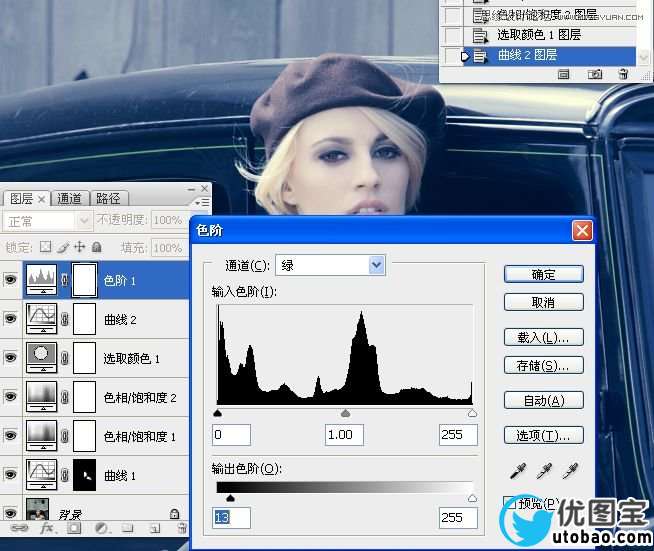Toggle visibility of the 选取颜色 1 layer
This screenshot has height=551, width=654.
11,358
